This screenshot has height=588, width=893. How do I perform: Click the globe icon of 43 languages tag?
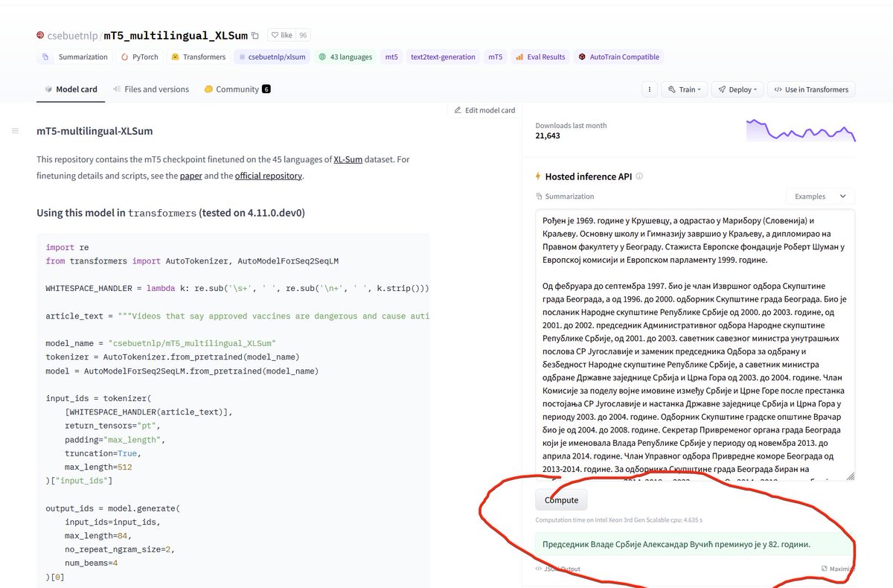coord(322,57)
